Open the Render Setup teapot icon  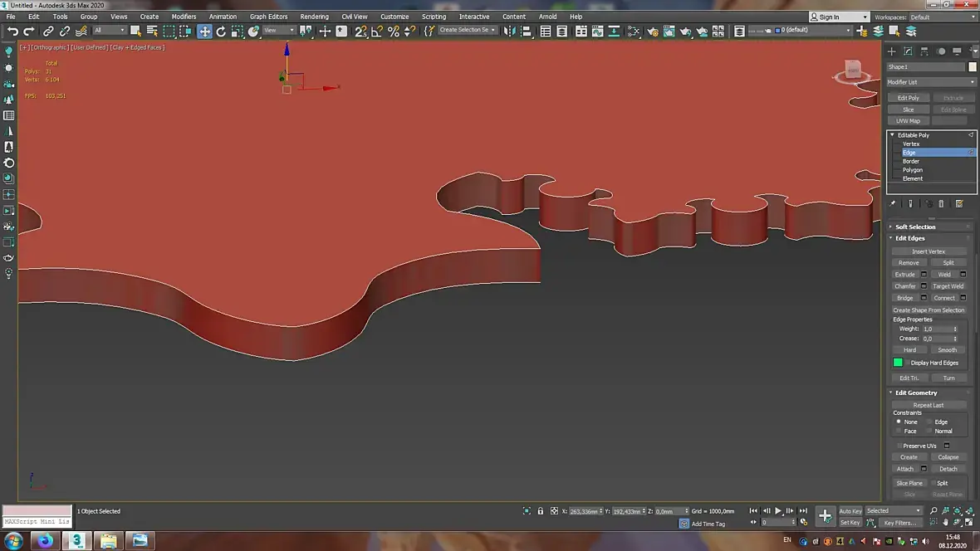[x=653, y=32]
